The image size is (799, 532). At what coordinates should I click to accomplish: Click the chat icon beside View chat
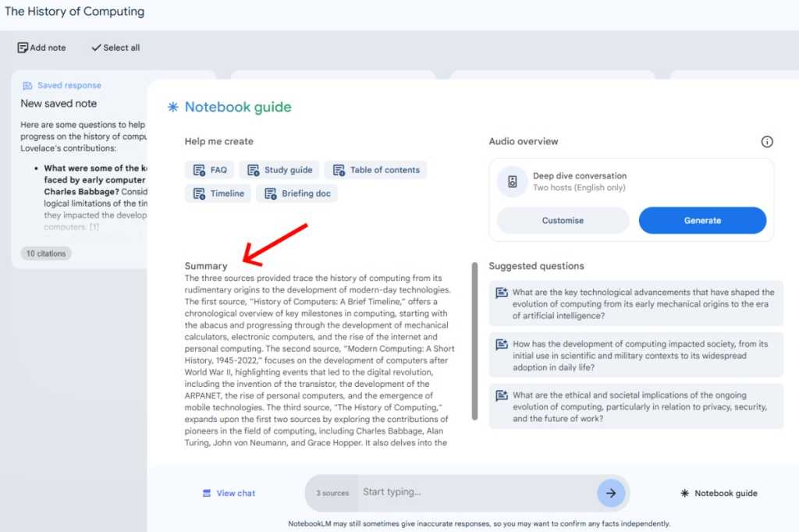[x=208, y=492]
